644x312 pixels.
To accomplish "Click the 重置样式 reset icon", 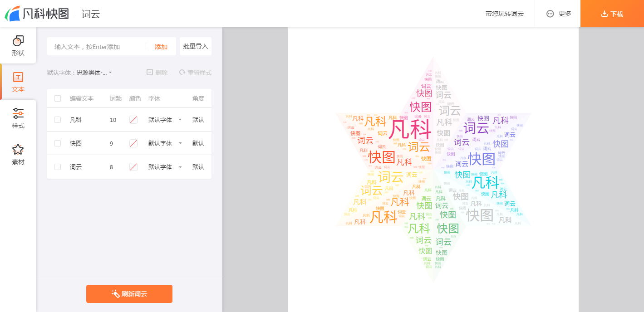I will pos(182,72).
